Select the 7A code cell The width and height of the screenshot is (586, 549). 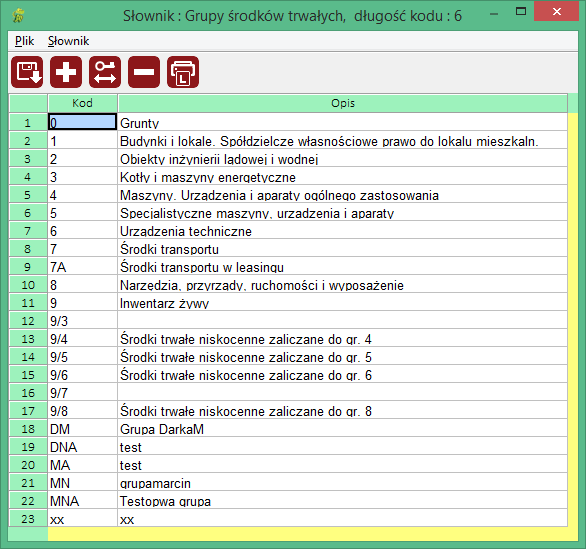[83, 267]
